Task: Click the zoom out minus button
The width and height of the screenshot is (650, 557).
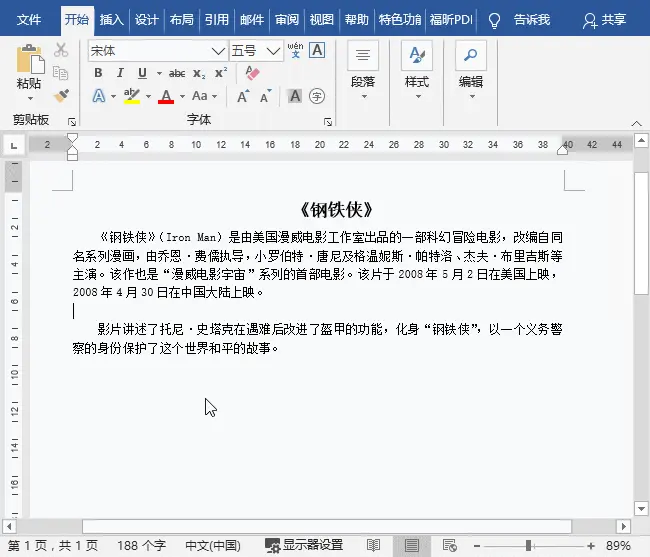Action: [477, 546]
